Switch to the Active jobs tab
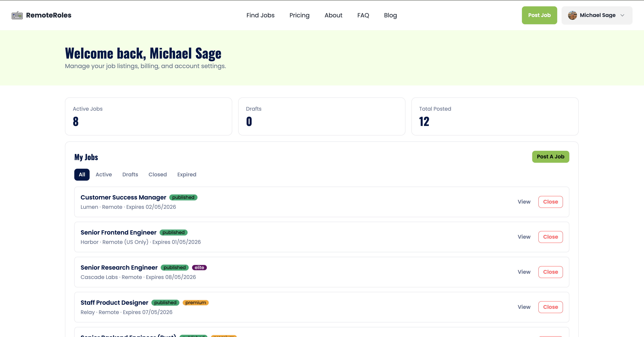The width and height of the screenshot is (644, 337). 103,174
